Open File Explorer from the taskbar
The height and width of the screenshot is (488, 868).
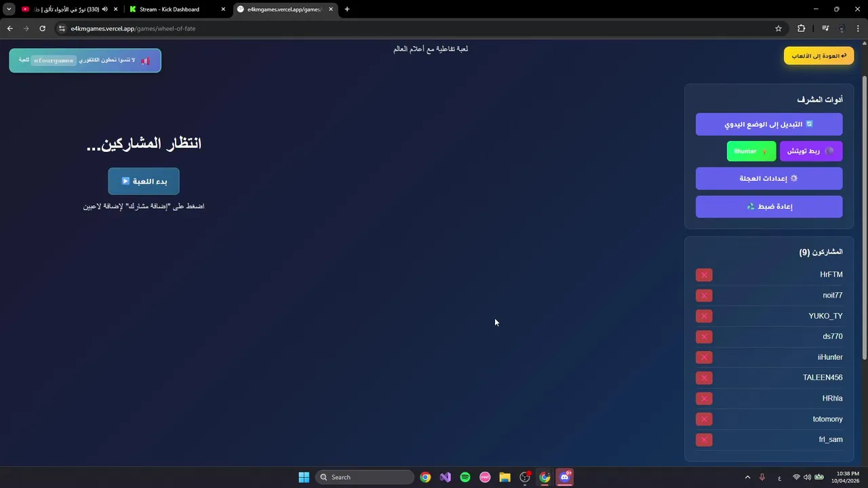[x=505, y=477]
